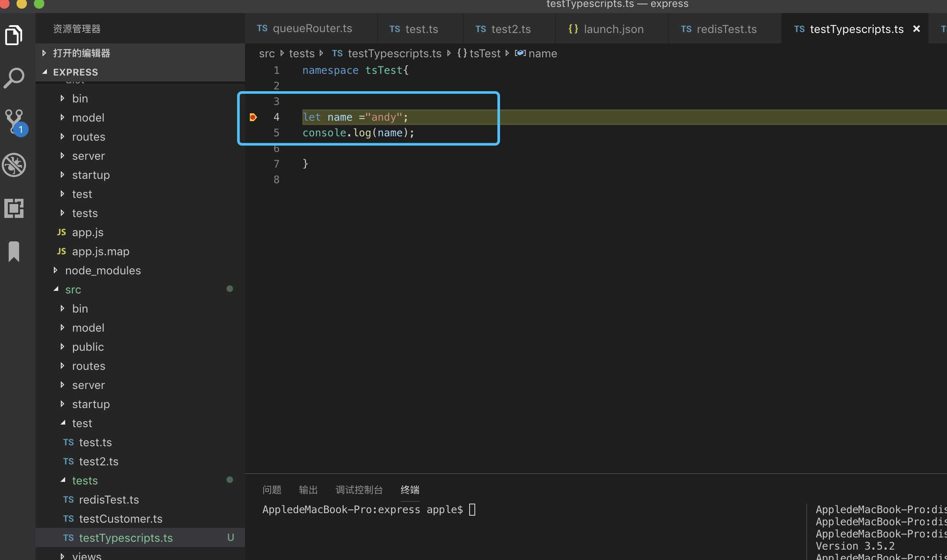This screenshot has height=560, width=947.
Task: Expand the startup folder under src
Action: (x=140, y=404)
